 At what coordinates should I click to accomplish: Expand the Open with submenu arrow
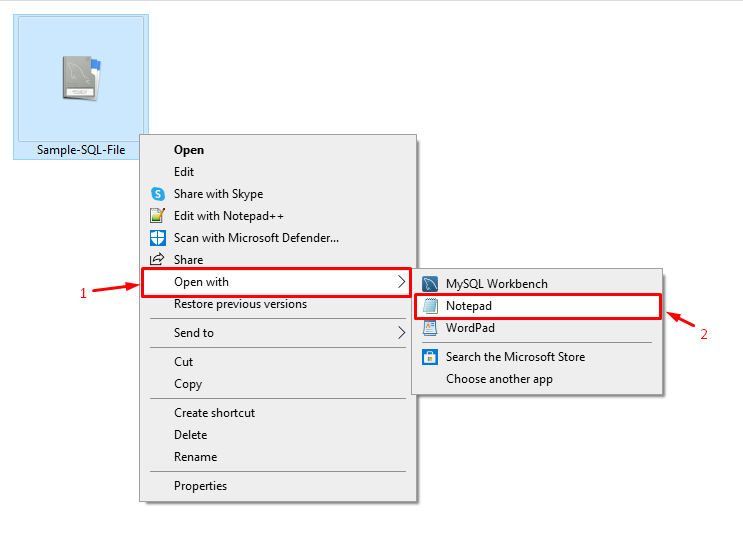point(401,282)
